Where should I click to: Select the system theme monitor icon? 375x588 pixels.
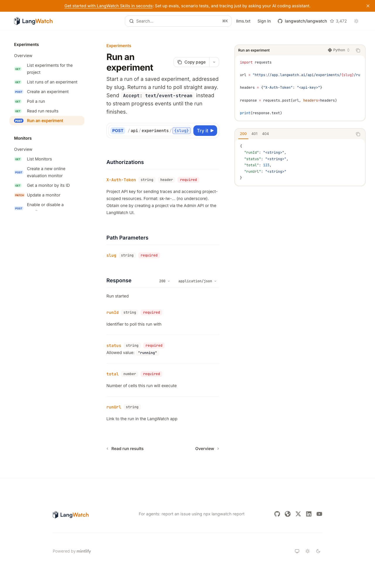(297, 551)
